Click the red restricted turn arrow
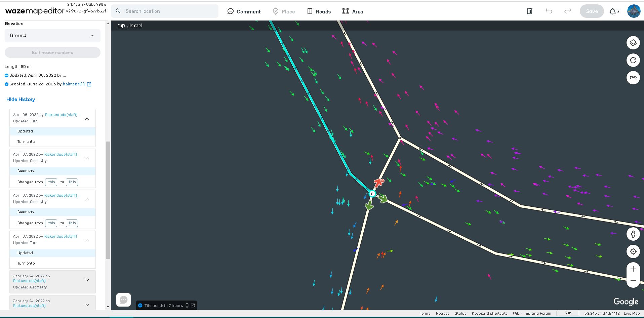Viewport: 644px width, 318px height. 379,183
